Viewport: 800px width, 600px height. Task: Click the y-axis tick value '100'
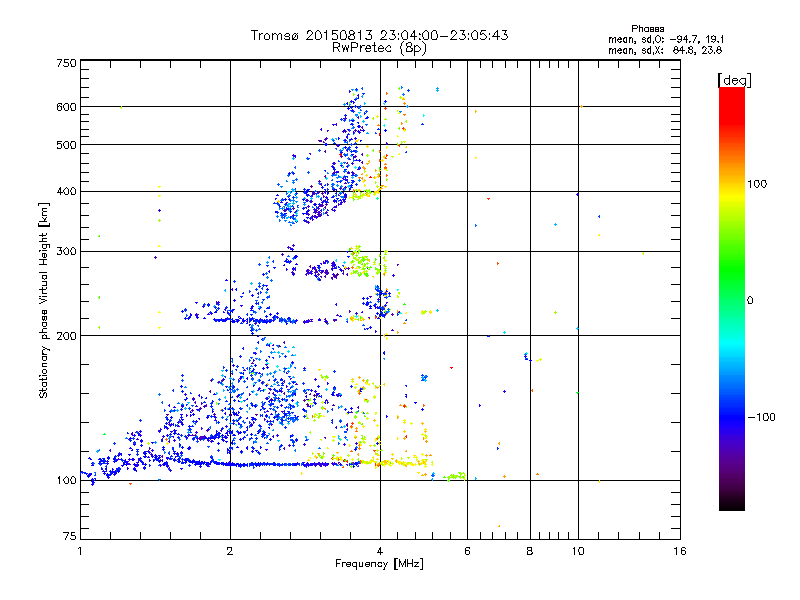coord(66,481)
